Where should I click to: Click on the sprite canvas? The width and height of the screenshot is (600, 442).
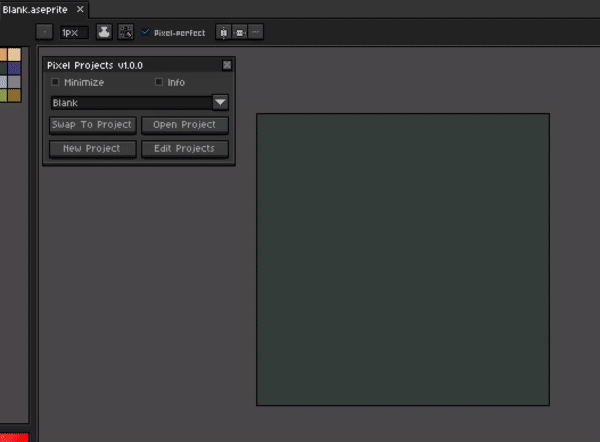403,259
